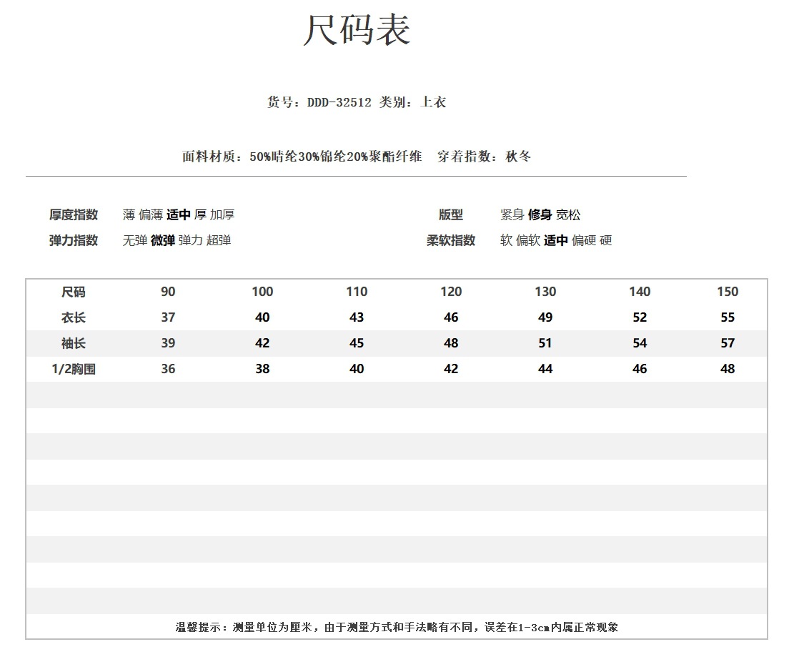Select the fabric composition 50%晴纶30%锦纶20%聚酯纤维
The height and width of the screenshot is (672, 804).
click(x=336, y=157)
